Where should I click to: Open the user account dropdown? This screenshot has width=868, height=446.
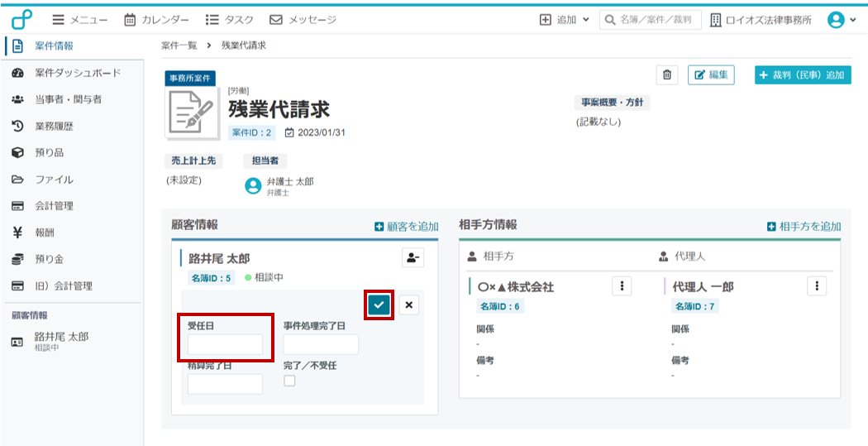[842, 20]
